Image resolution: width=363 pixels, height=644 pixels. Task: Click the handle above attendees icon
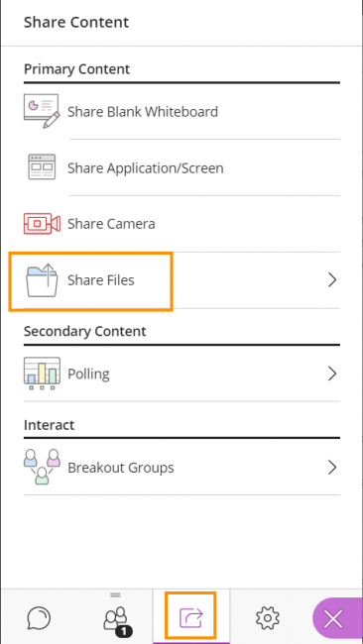(115, 594)
